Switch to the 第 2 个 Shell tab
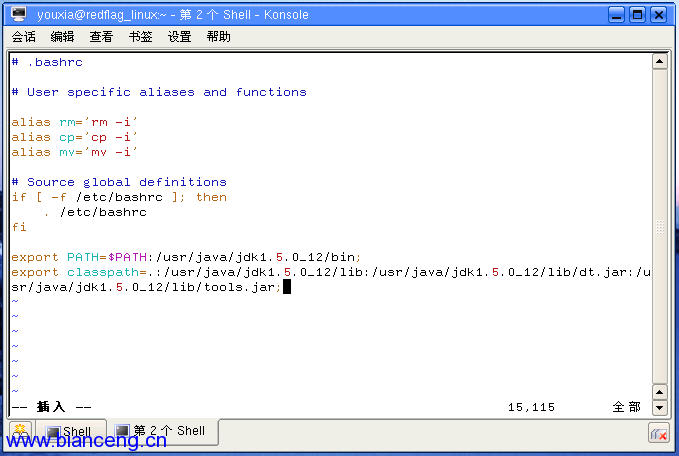Image resolution: width=679 pixels, height=456 pixels. point(162,431)
